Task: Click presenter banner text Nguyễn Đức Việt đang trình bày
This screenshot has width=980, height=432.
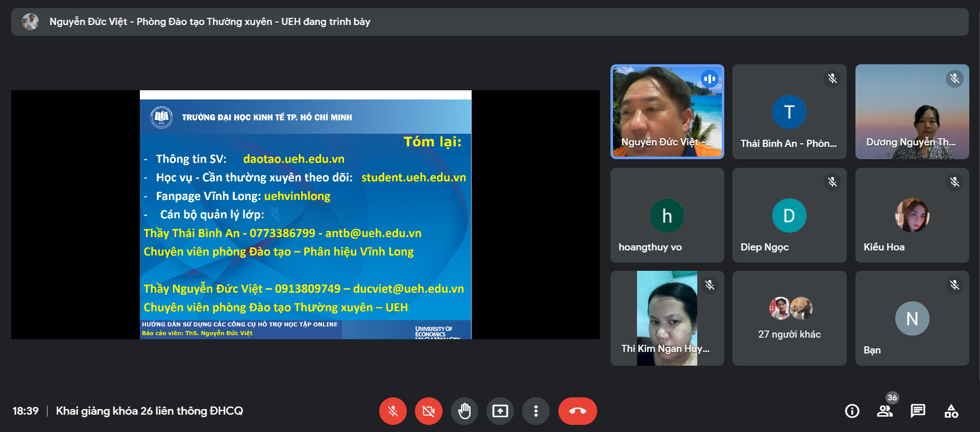Action: (210, 21)
